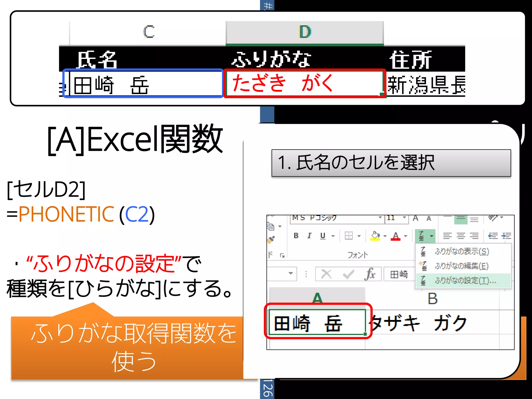Click the text orientation icon
This screenshot has height=399, width=532.
point(493,218)
